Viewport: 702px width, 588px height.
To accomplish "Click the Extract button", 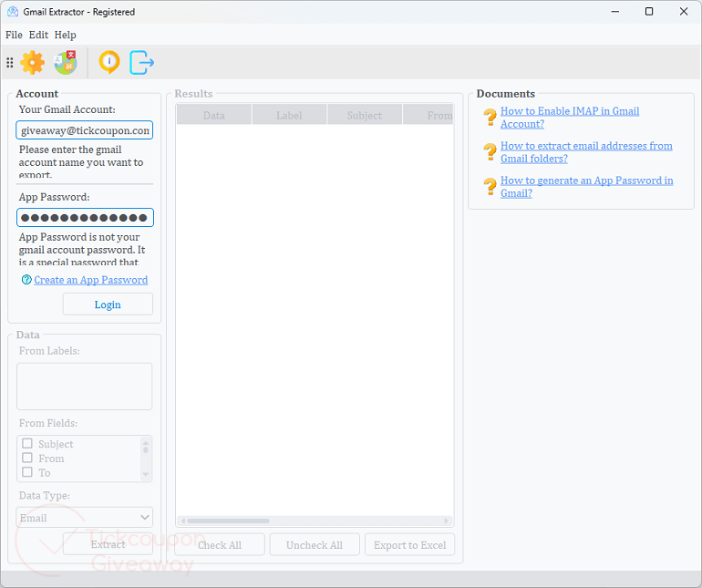I will pos(108,544).
